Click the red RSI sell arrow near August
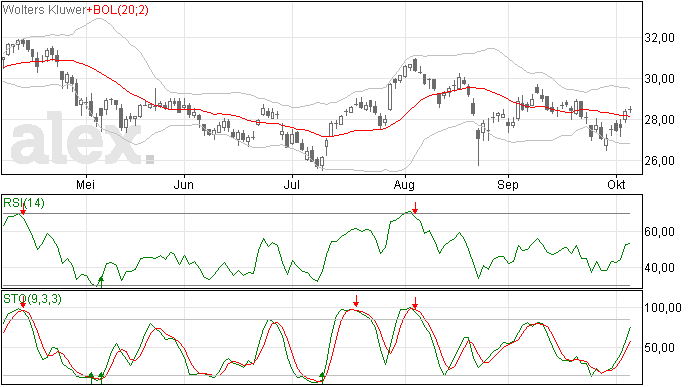 415,208
